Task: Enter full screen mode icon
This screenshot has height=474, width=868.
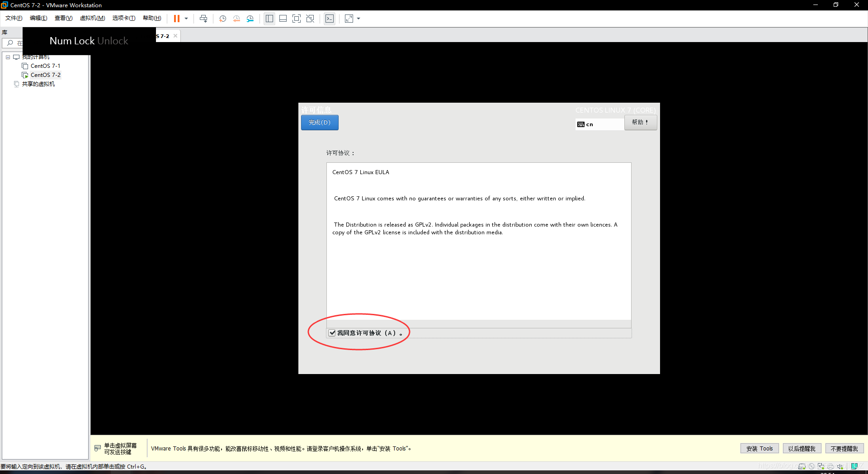Action: [x=297, y=19]
